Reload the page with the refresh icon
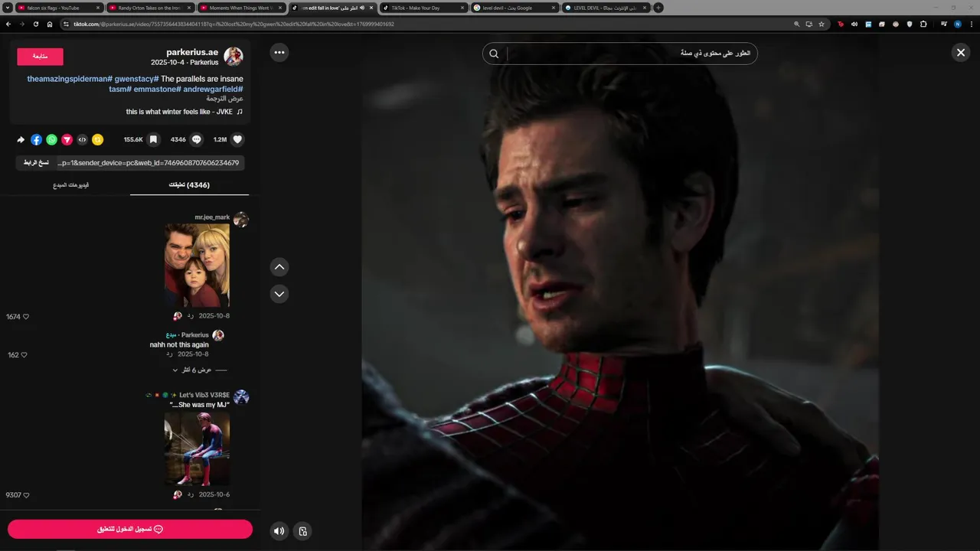Image resolution: width=980 pixels, height=551 pixels. [36, 24]
